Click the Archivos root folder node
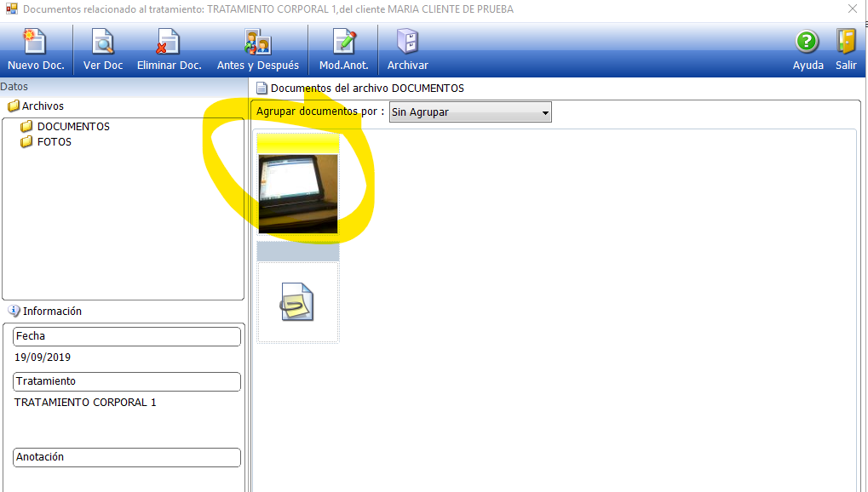The image size is (868, 492). (x=42, y=106)
